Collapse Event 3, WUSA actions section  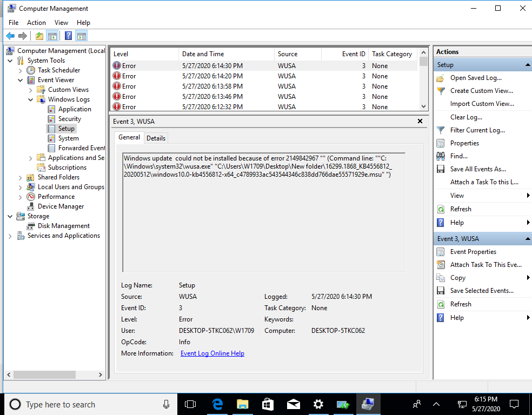528,239
